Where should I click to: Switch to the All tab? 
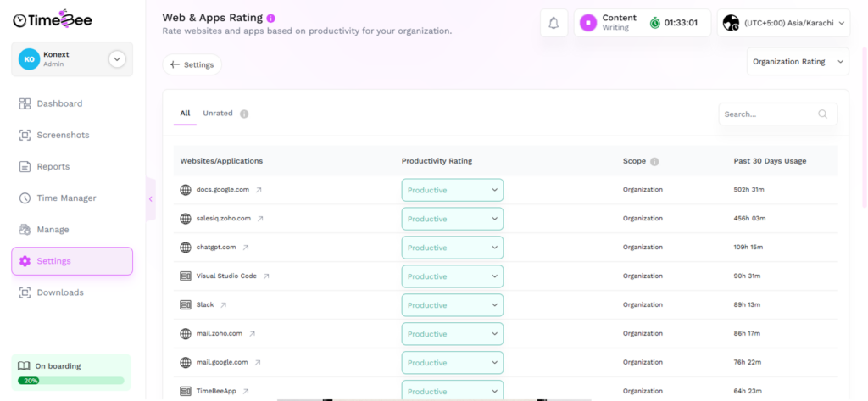pyautogui.click(x=185, y=114)
